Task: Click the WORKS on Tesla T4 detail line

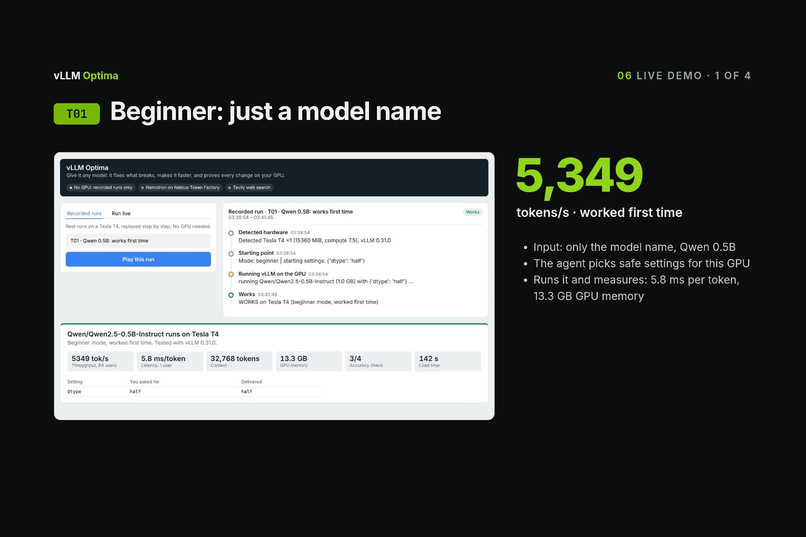Action: (308, 302)
